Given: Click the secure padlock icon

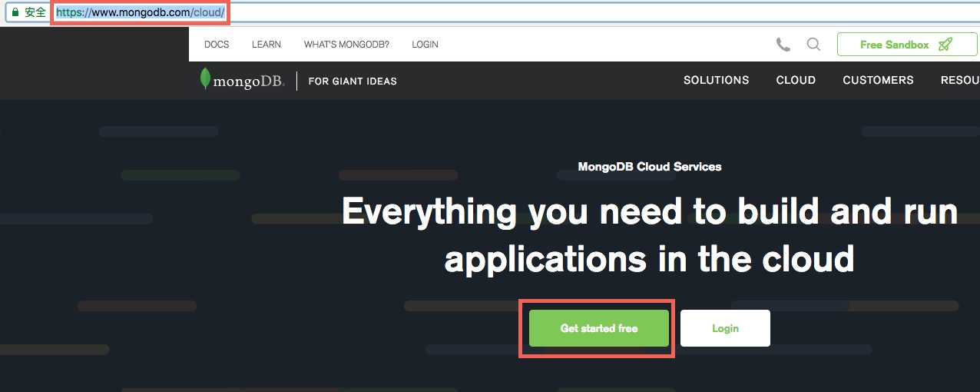Looking at the screenshot, I should coord(14,12).
